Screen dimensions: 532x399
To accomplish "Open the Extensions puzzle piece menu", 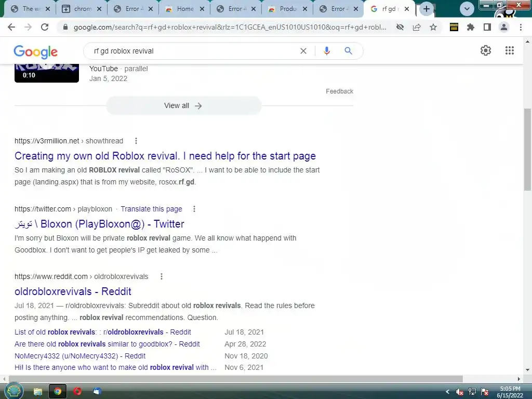I will pyautogui.click(x=471, y=27).
